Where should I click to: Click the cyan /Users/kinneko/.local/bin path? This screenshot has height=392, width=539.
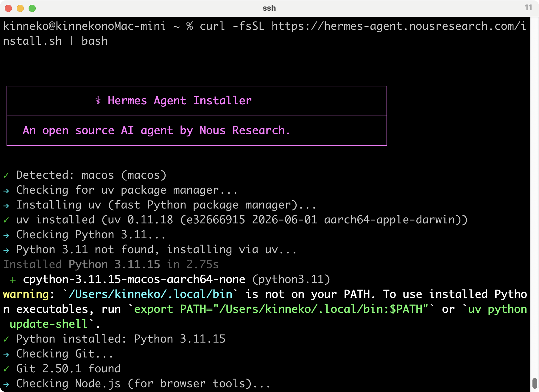coord(150,294)
